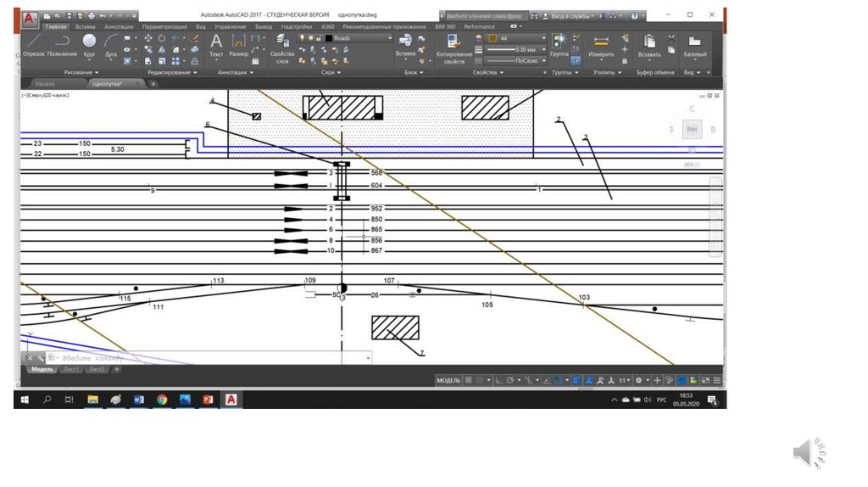Screen dimensions: 868x487
Task: Toggle the МОДЕЛЬ space button in status bar
Action: (x=448, y=380)
